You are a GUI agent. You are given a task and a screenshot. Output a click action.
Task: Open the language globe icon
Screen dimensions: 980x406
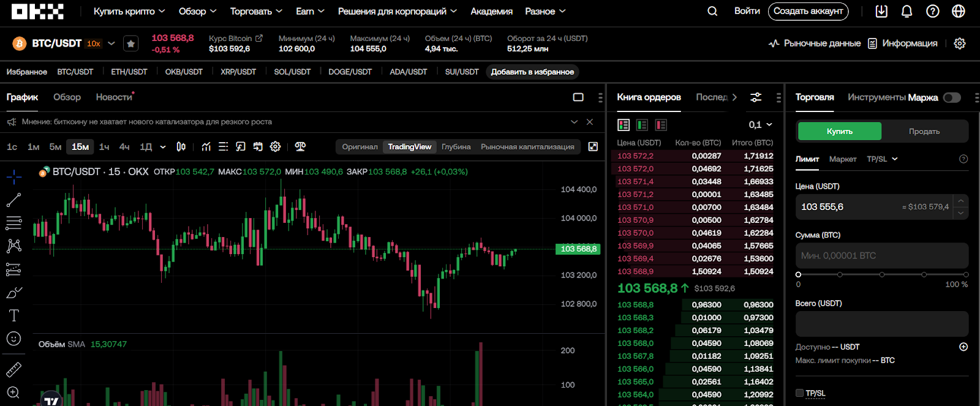pos(959,11)
